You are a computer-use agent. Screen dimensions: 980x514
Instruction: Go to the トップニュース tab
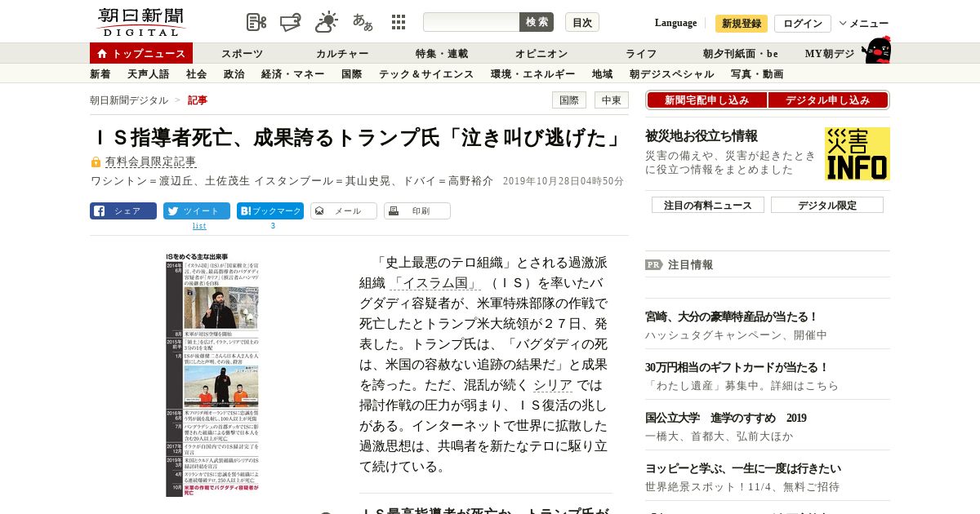click(x=141, y=53)
